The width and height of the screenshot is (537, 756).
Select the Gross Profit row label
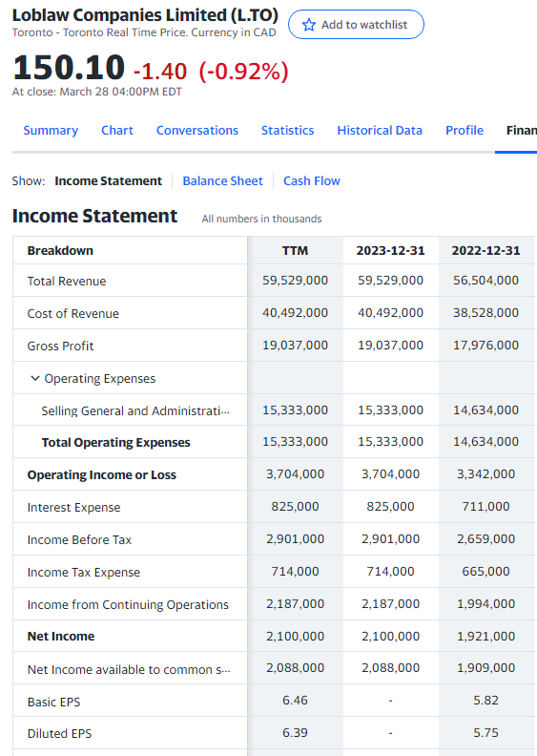tap(60, 346)
